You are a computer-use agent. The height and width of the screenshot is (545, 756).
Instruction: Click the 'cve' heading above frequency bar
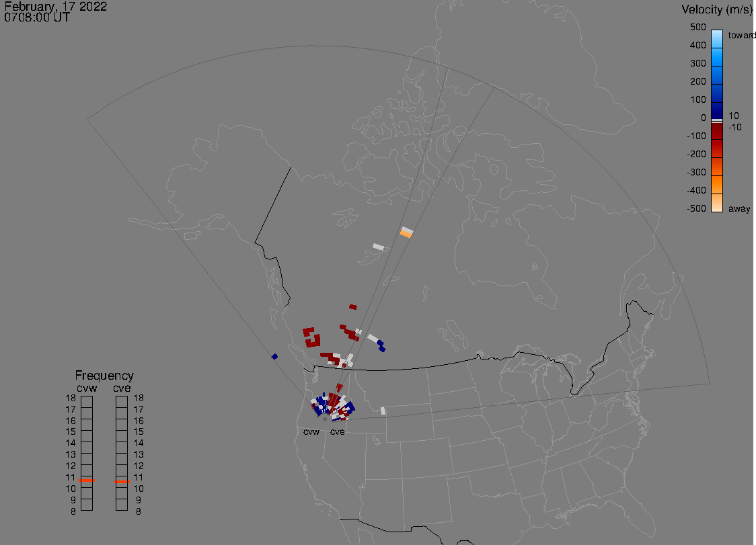pyautogui.click(x=122, y=388)
